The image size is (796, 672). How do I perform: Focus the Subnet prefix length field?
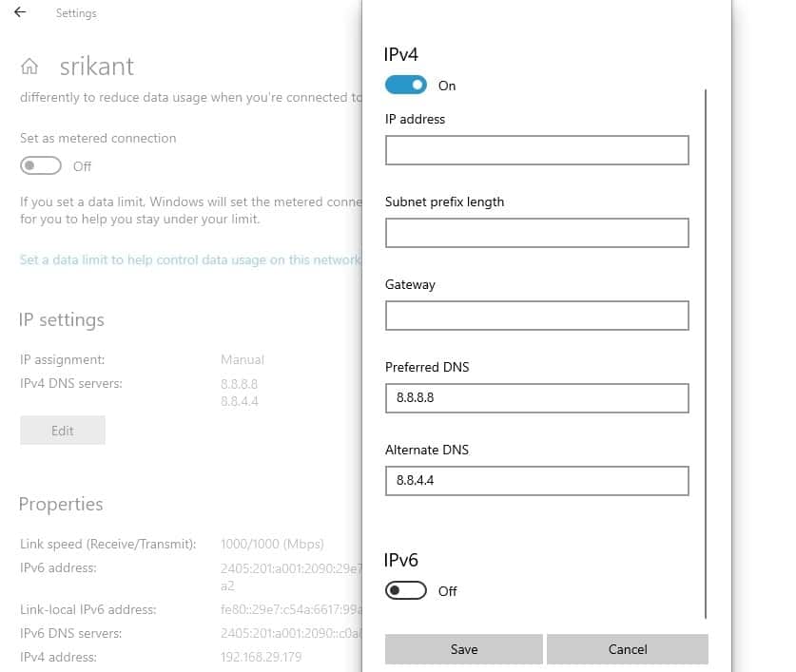tap(536, 233)
